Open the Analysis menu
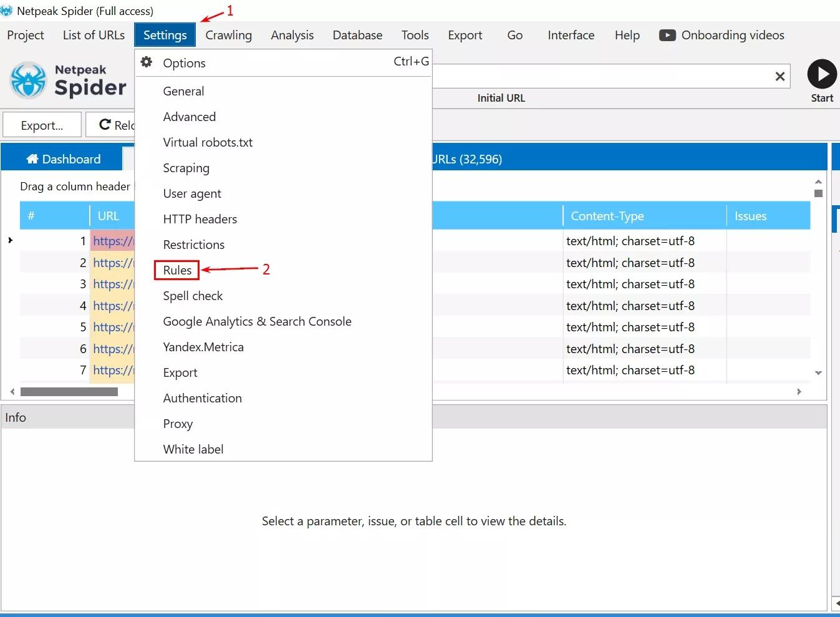Viewport: 840px width, 617px height. 292,35
